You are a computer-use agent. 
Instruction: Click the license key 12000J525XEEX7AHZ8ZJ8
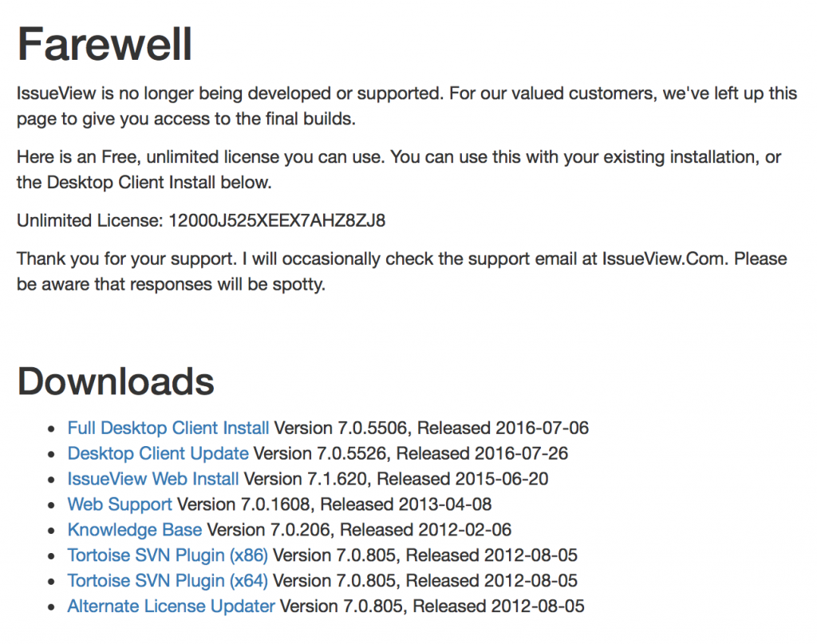pyautogui.click(x=277, y=220)
